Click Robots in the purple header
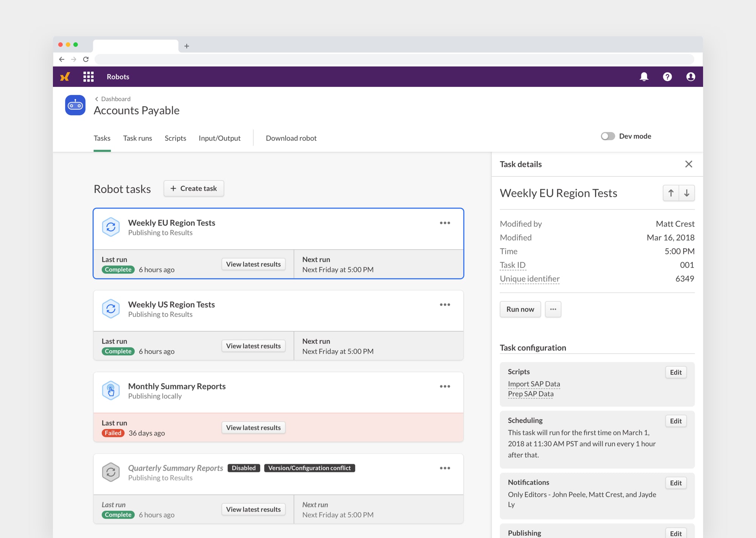This screenshot has height=538, width=756. coord(118,77)
